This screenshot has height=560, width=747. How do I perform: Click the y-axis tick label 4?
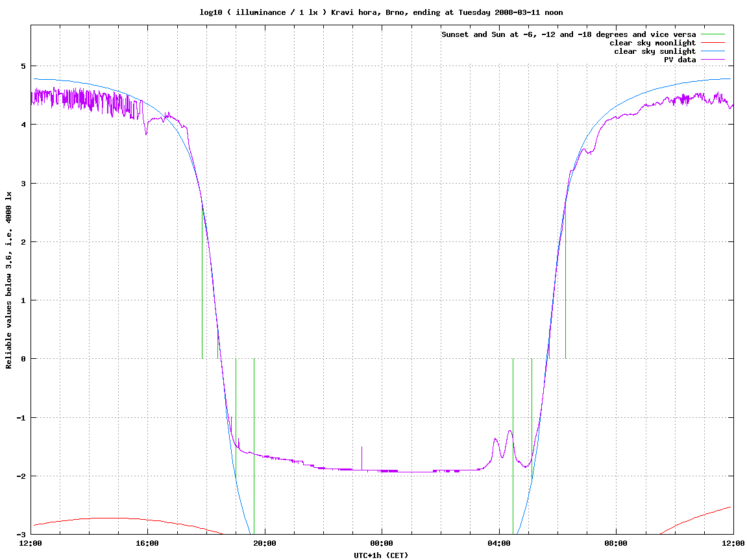pyautogui.click(x=23, y=125)
